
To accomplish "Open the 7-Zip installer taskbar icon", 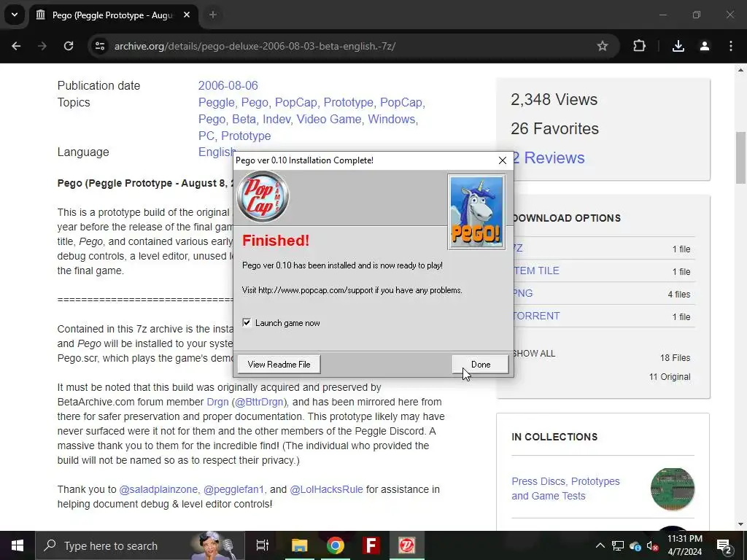I will point(407,545).
